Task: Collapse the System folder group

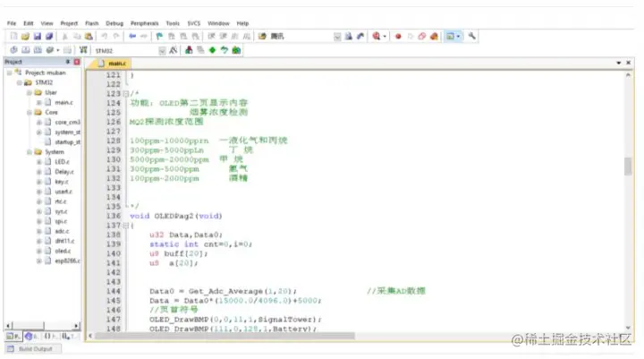Action: click(x=30, y=151)
